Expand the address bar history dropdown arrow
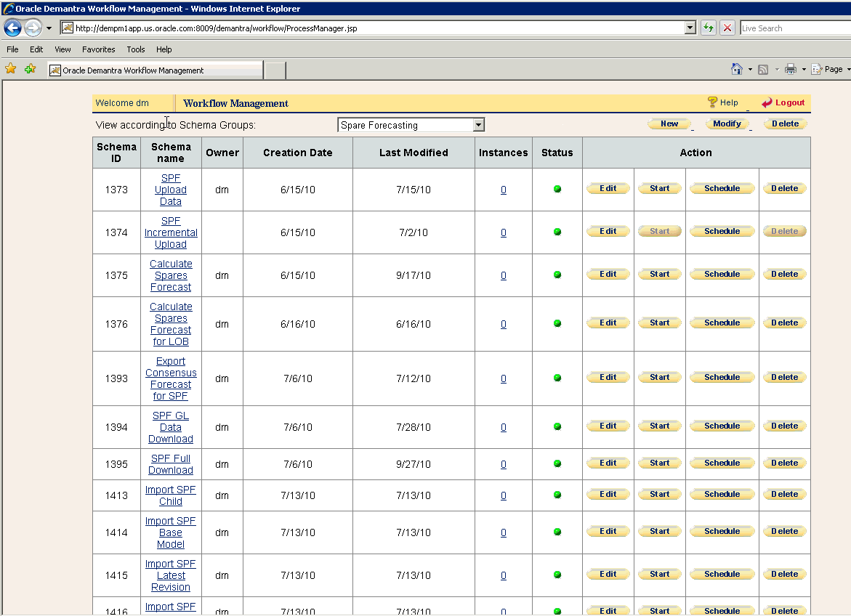Screen dimensions: 851x616 click(x=690, y=28)
